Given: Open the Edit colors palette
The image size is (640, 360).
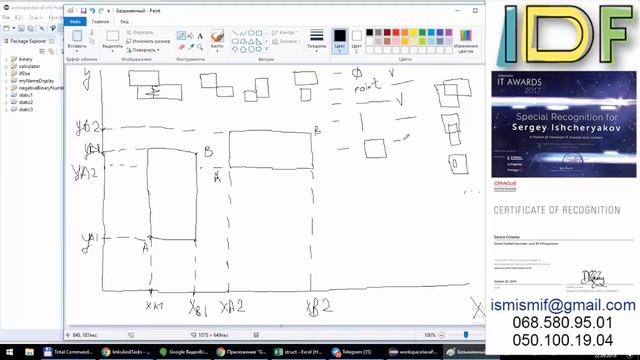Looking at the screenshot, I should coord(466,41).
